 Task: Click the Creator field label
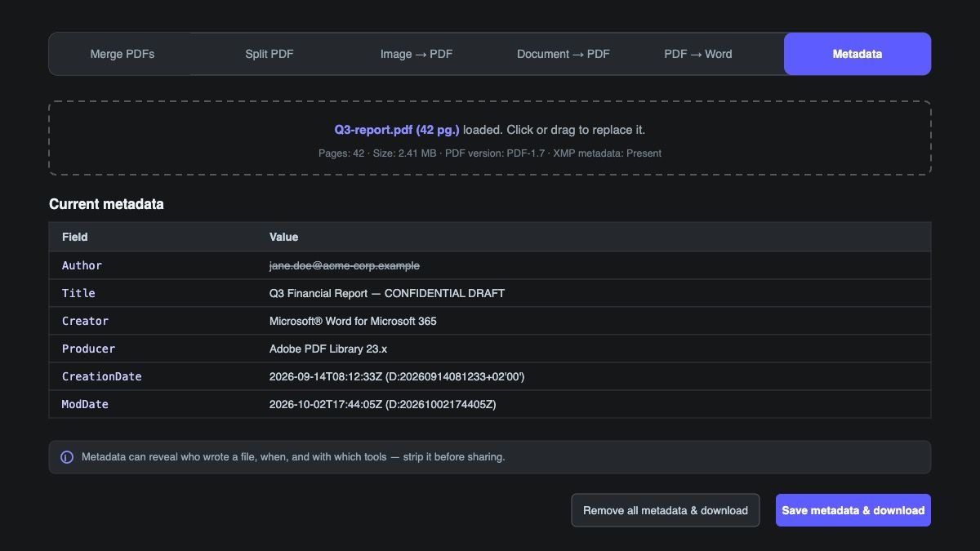pyautogui.click(x=85, y=321)
